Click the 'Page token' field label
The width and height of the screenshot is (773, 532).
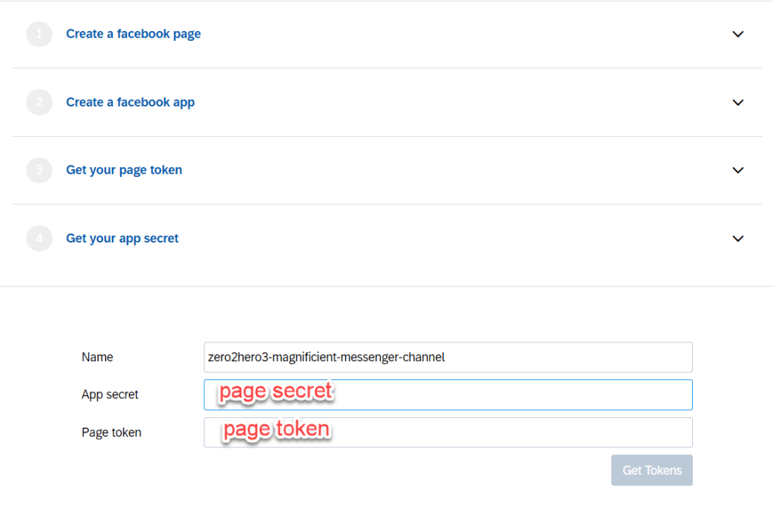pos(111,432)
